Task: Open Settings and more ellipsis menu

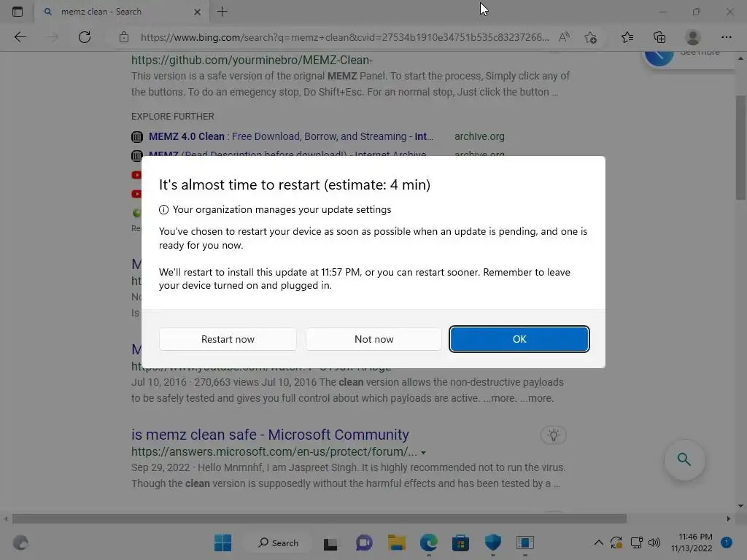Action: (x=726, y=37)
